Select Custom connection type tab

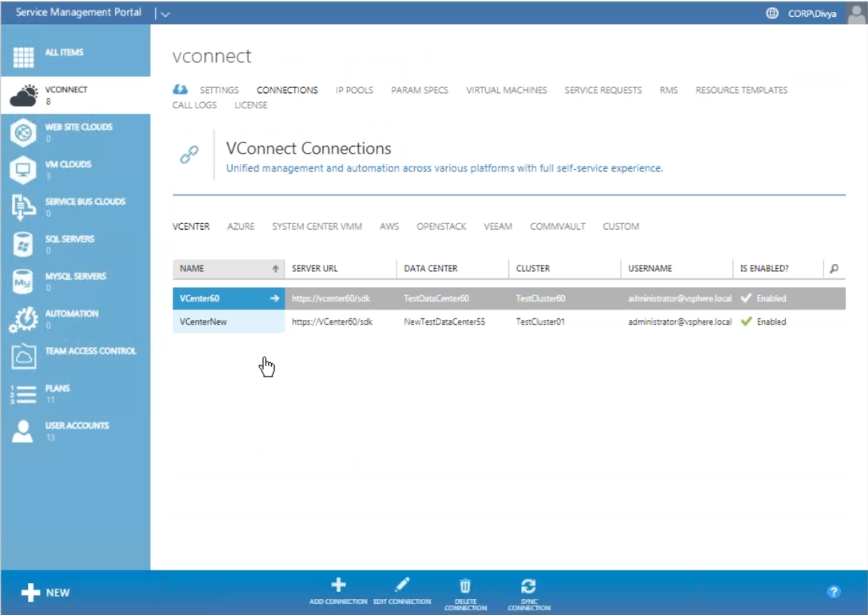pyautogui.click(x=621, y=227)
